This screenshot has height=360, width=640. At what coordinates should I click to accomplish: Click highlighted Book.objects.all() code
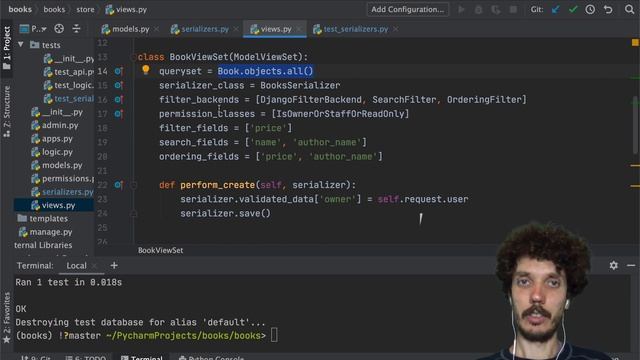click(x=265, y=71)
